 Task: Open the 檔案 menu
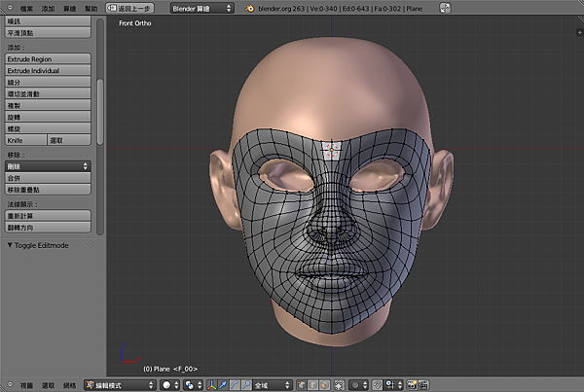click(26, 8)
